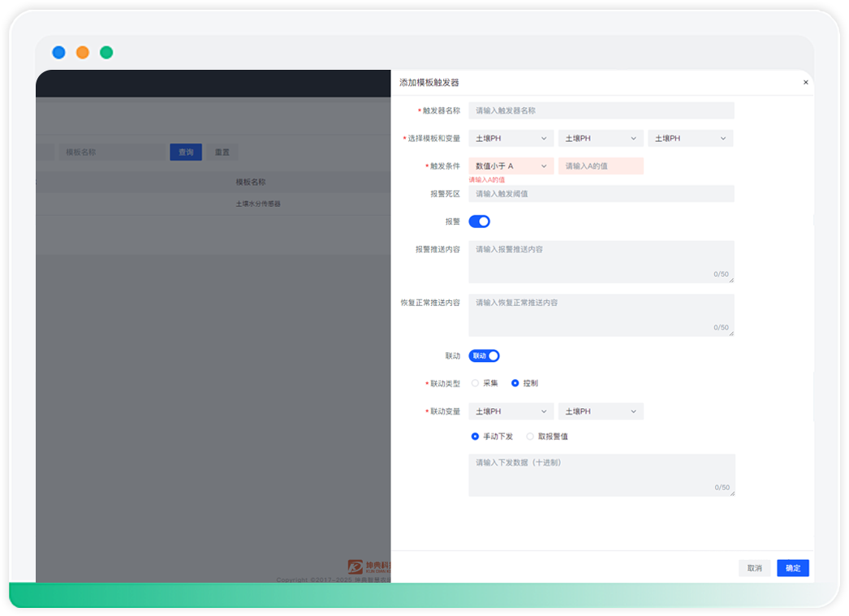Choose the 控制 radio option
This screenshot has width=849, height=616.
tap(515, 383)
